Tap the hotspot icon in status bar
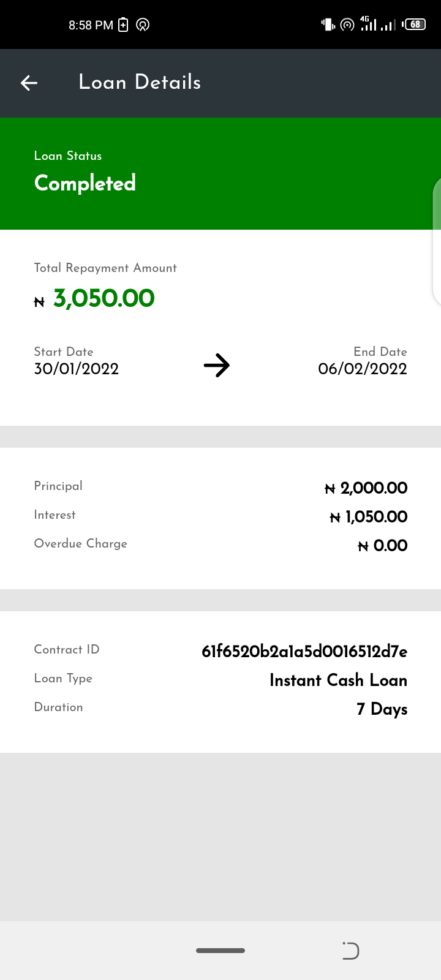Viewport: 441px width, 980px height. [x=347, y=25]
